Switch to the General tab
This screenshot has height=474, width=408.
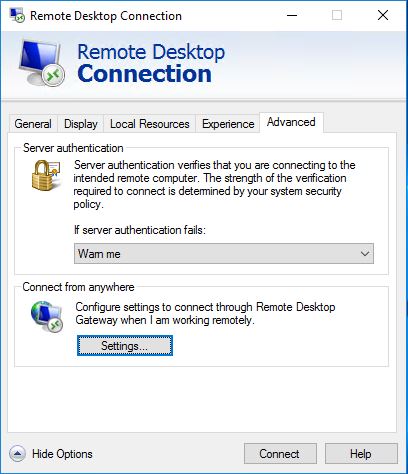33,124
